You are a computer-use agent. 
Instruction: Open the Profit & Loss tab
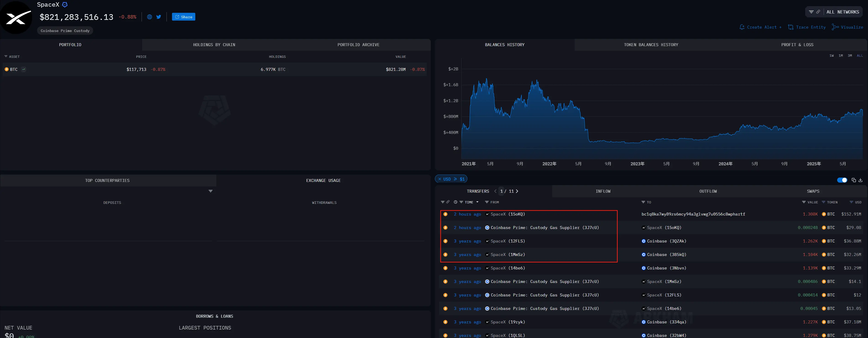797,45
